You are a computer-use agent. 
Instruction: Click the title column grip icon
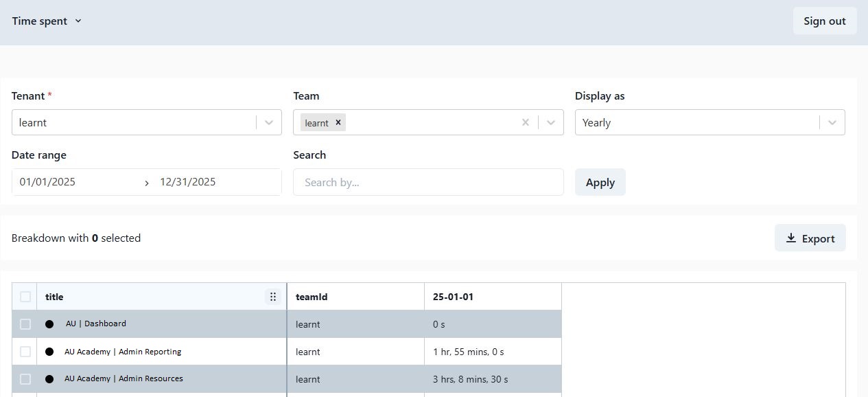coord(273,297)
